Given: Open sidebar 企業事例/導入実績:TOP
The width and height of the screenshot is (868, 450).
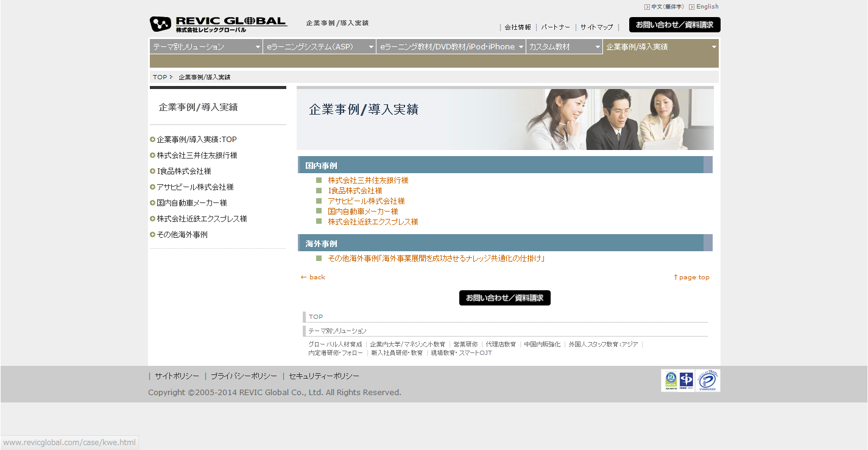Looking at the screenshot, I should [x=197, y=140].
